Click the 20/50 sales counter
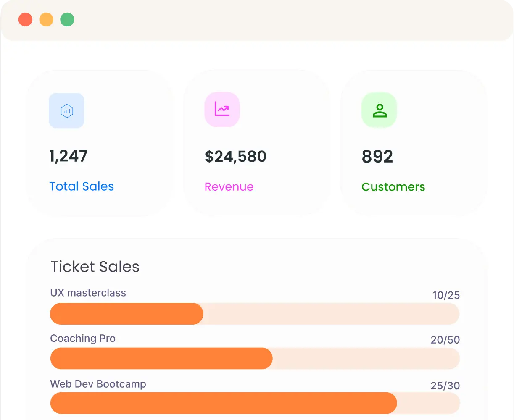514x420 pixels. click(445, 340)
